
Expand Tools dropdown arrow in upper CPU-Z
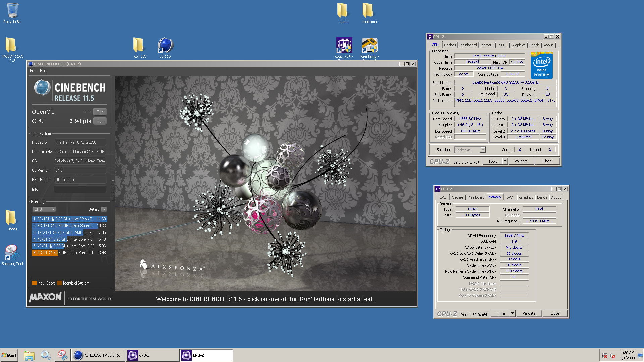coord(505,161)
